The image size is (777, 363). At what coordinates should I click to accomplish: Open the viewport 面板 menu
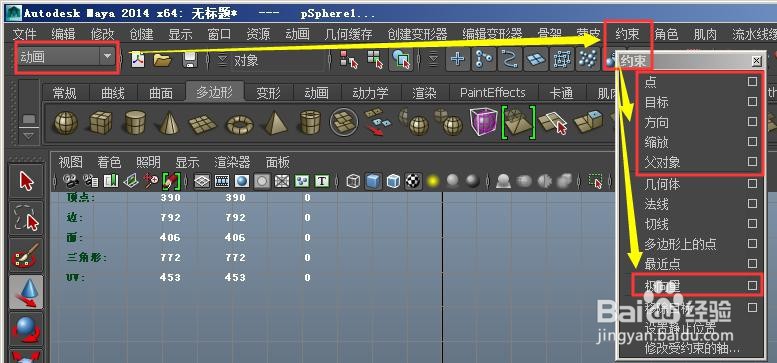pyautogui.click(x=278, y=162)
